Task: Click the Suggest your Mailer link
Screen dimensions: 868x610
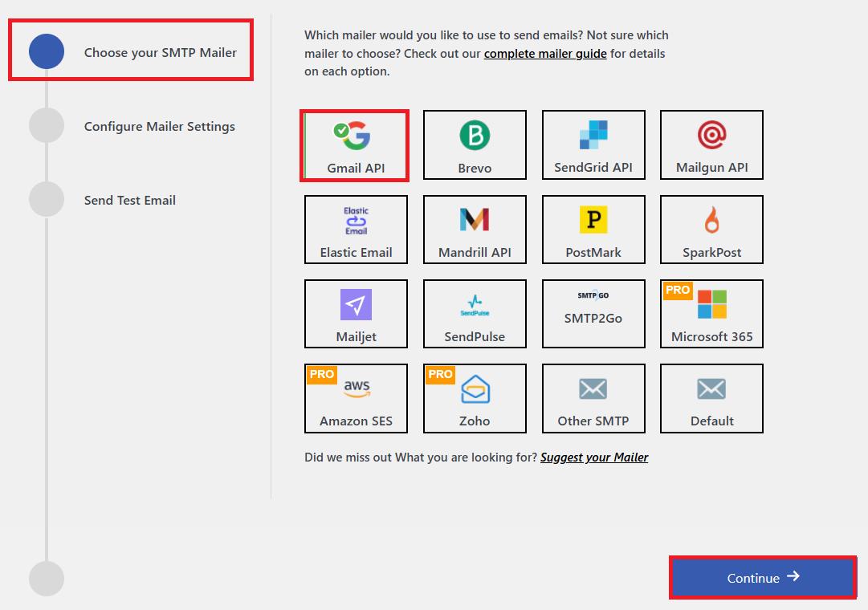Action: click(x=594, y=458)
